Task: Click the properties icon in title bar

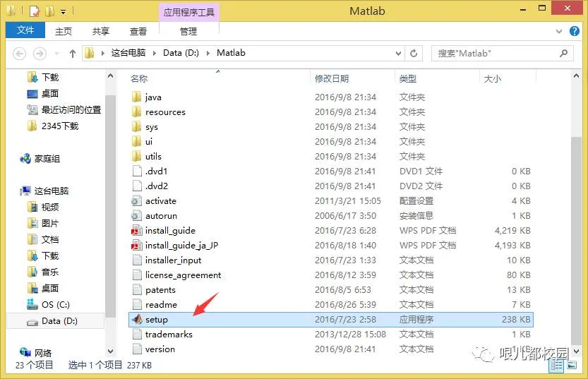Action: pyautogui.click(x=35, y=11)
